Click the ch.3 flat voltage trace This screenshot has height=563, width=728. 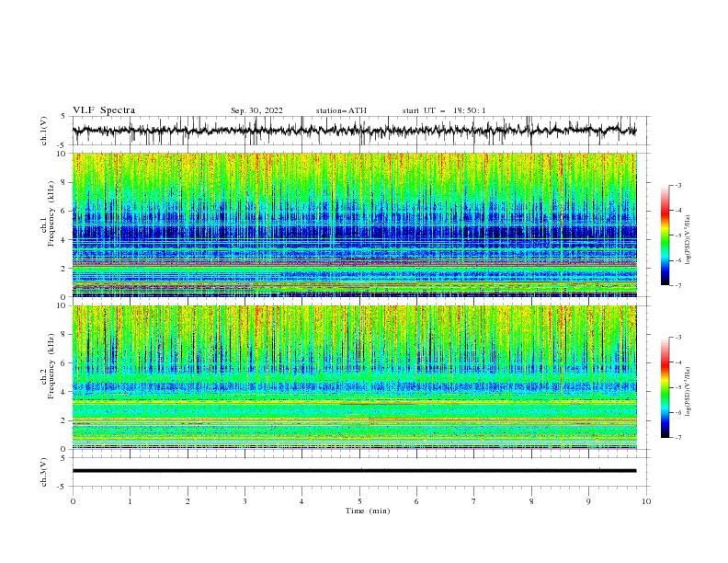[354, 471]
